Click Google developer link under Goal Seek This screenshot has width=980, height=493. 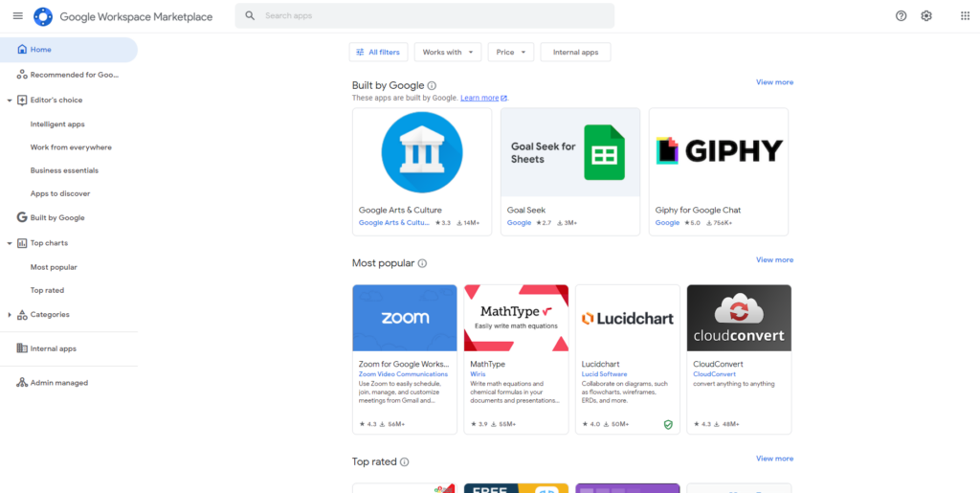519,223
